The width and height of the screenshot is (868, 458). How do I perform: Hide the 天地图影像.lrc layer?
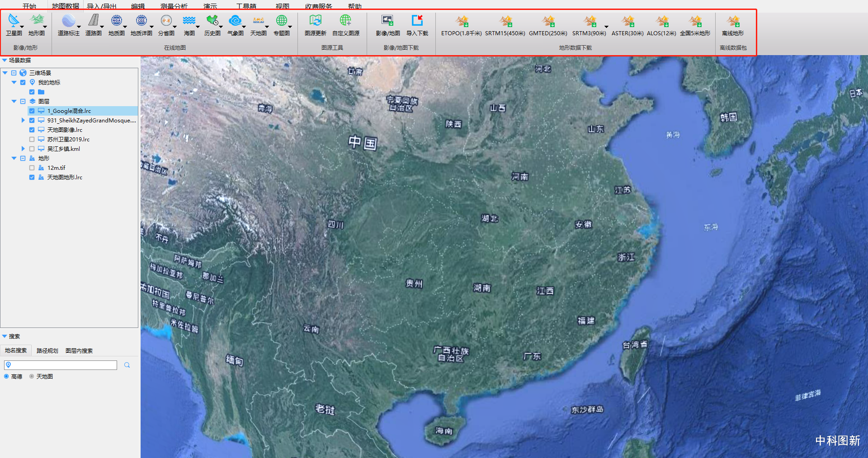pos(32,130)
